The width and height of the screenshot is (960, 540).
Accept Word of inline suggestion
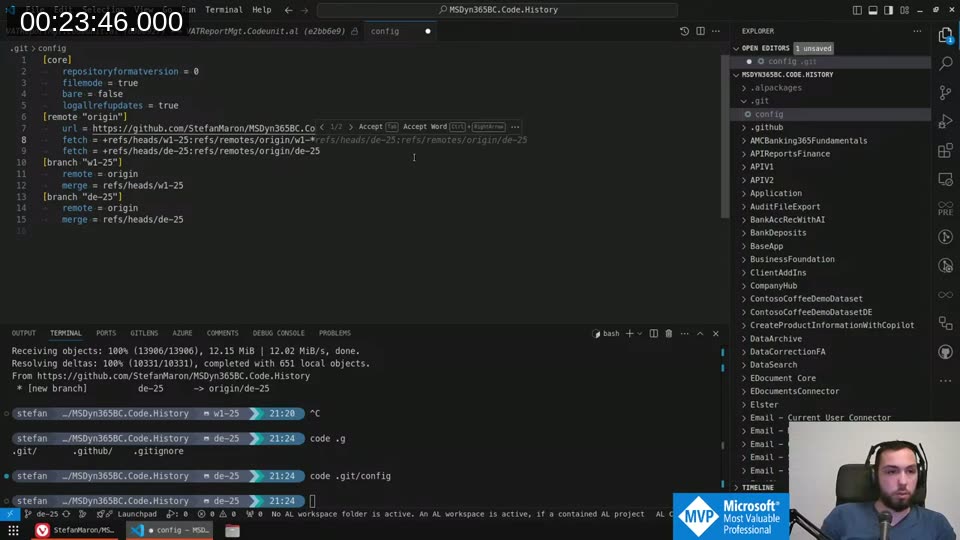[454, 127]
